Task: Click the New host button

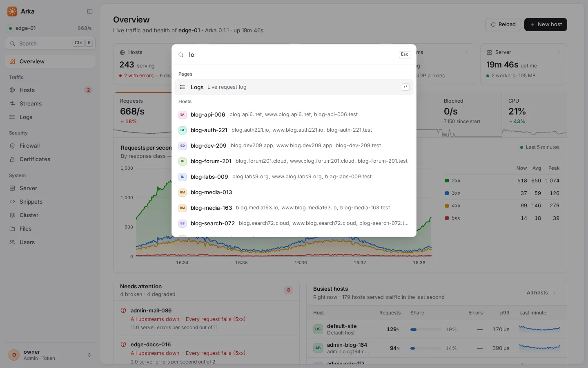Action: coord(546,25)
